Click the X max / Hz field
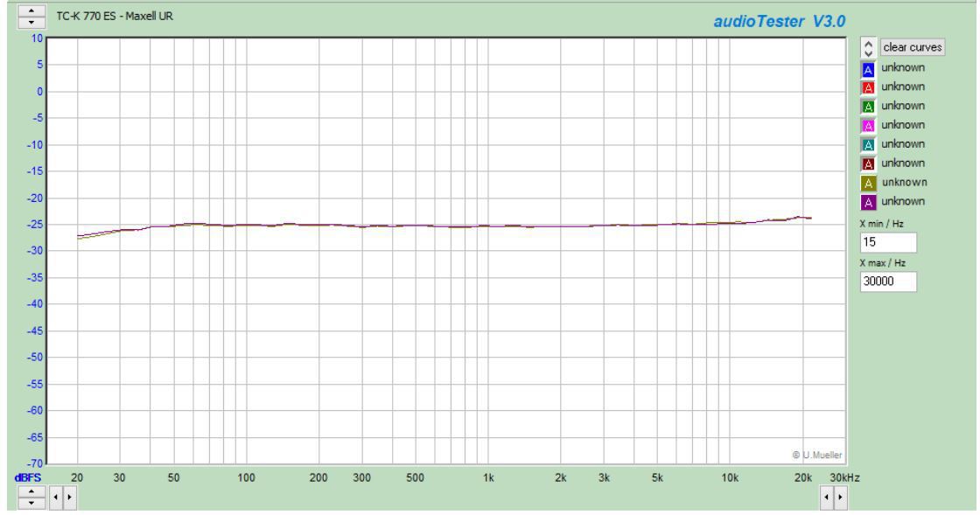The height and width of the screenshot is (515, 980). click(888, 281)
